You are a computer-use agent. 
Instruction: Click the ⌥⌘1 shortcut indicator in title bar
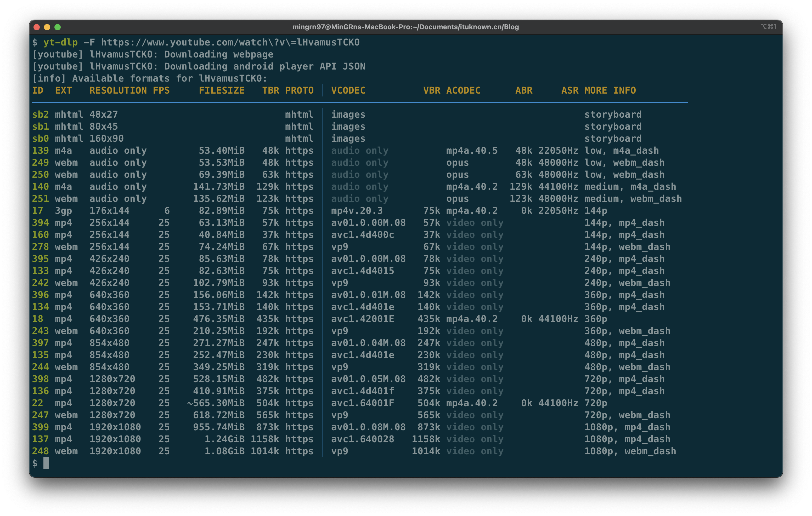point(769,26)
